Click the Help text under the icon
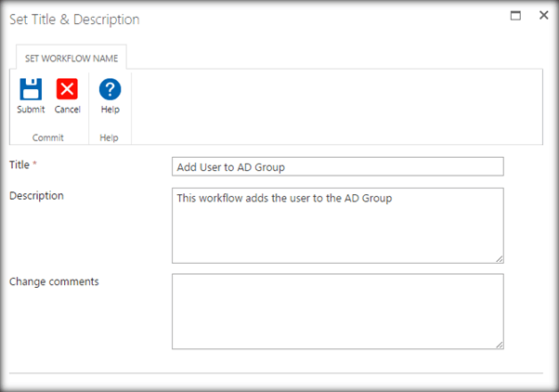The height and width of the screenshot is (392, 559). click(x=110, y=110)
